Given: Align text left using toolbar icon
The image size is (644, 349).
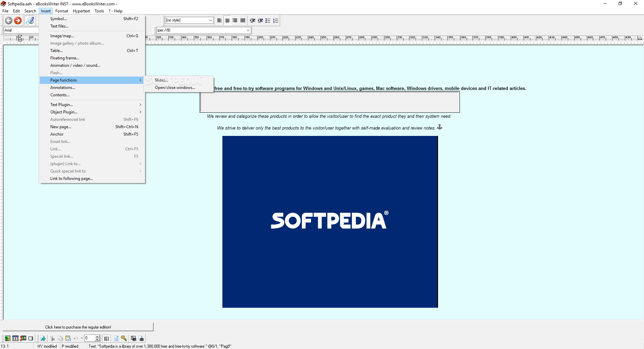Looking at the screenshot, I should pyautogui.click(x=219, y=20).
